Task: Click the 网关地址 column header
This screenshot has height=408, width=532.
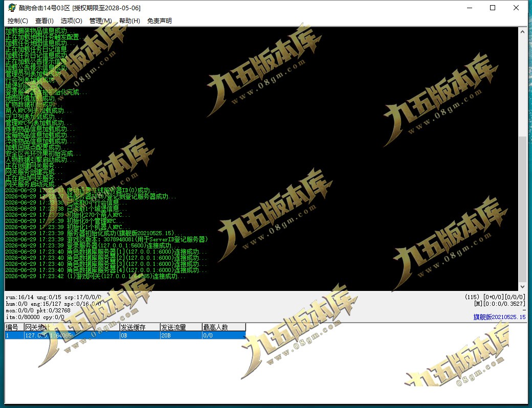Action: coord(72,327)
